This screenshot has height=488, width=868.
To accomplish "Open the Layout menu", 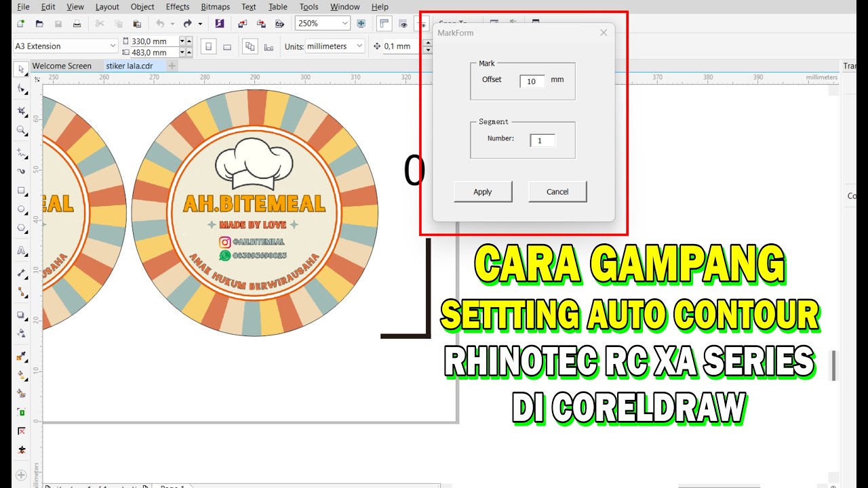I will pyautogui.click(x=107, y=7).
